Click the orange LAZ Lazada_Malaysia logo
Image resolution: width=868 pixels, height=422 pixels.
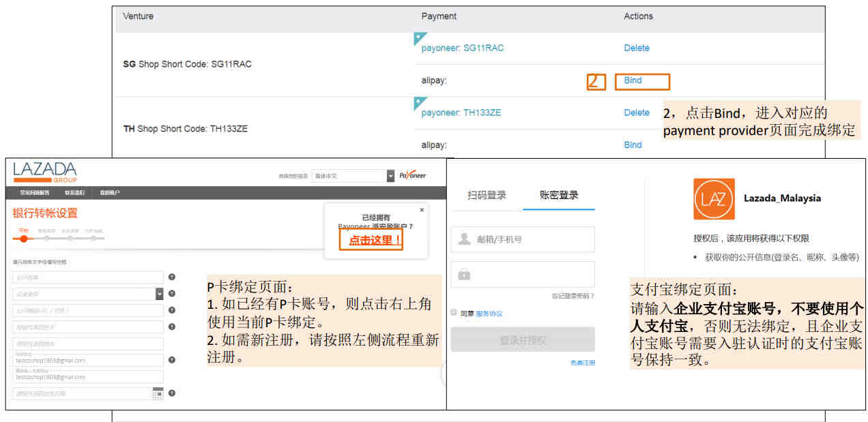pos(714,199)
